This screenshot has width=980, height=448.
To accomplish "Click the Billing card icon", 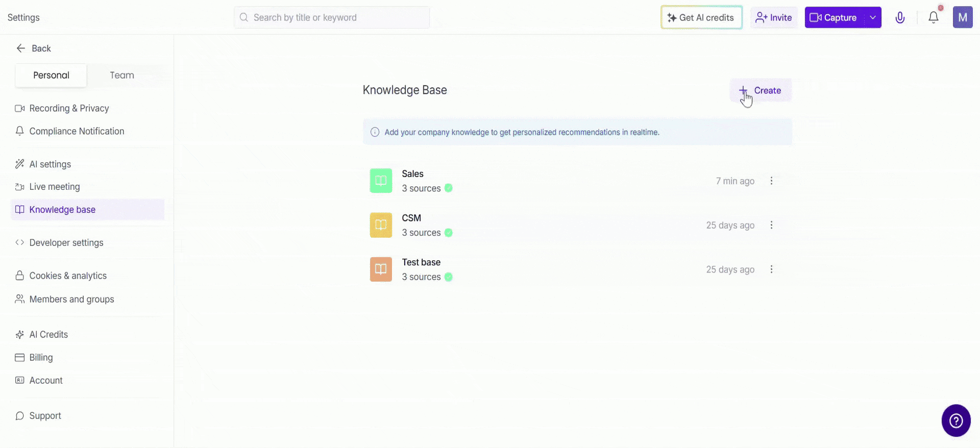I will 19,357.
